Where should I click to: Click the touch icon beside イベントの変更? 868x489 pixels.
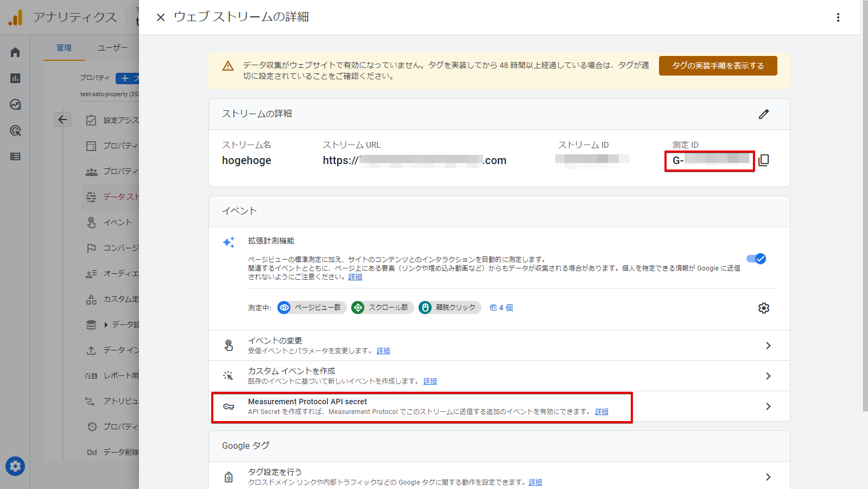229,346
